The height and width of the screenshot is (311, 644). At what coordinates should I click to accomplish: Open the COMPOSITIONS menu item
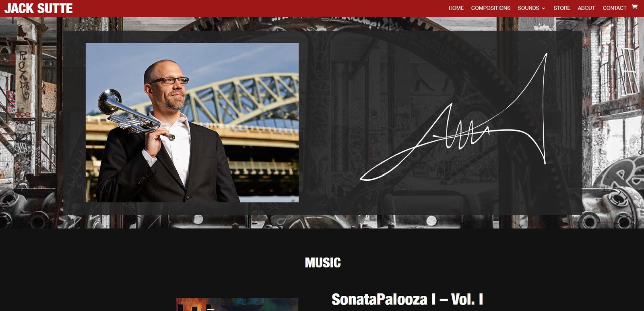coord(491,8)
